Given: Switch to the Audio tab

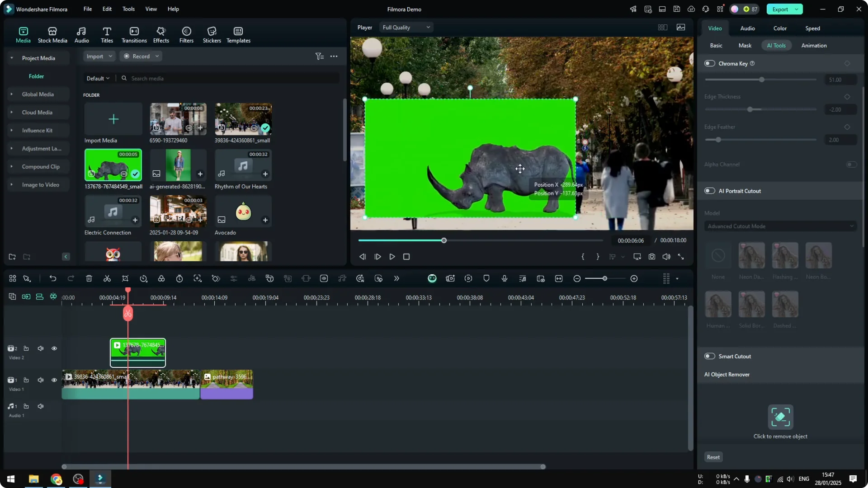Looking at the screenshot, I should [747, 28].
